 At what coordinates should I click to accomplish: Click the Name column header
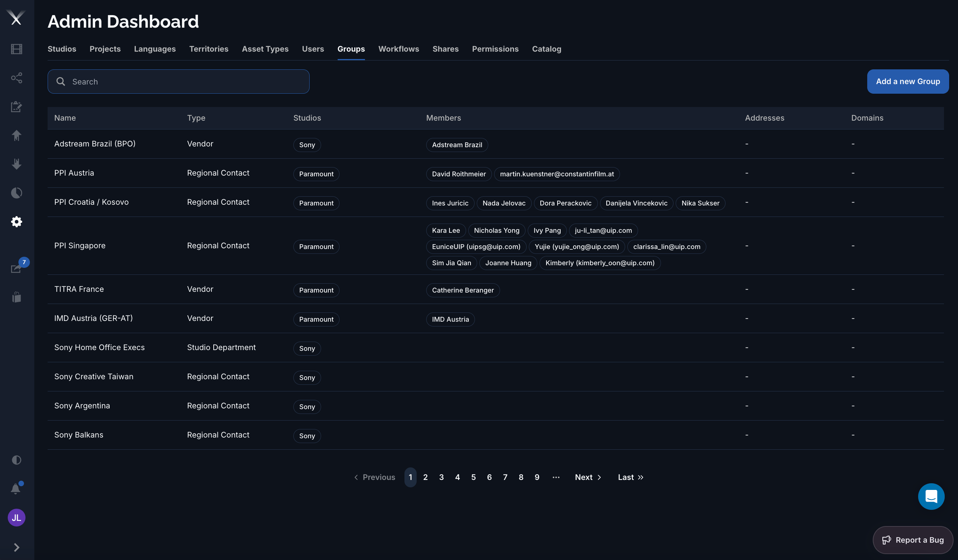pyautogui.click(x=65, y=118)
